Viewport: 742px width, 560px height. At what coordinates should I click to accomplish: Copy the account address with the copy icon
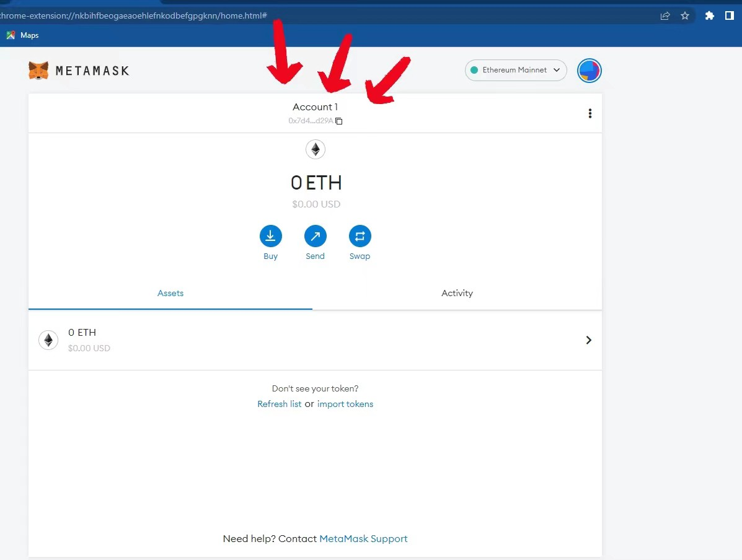[x=339, y=121]
